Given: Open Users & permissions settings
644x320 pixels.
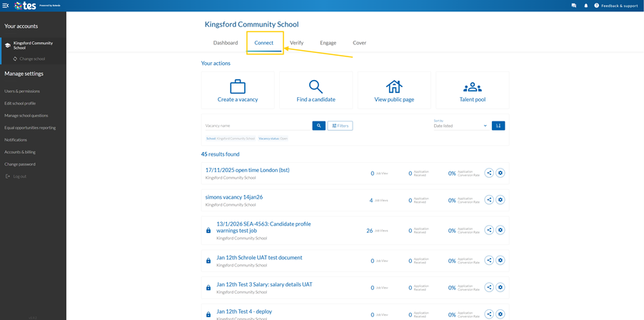Looking at the screenshot, I should coord(22,91).
